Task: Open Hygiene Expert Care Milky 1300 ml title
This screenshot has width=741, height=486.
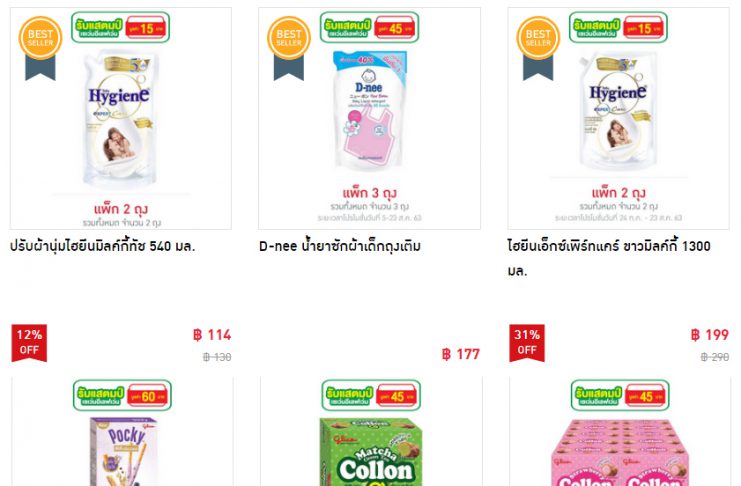Action: 609,258
